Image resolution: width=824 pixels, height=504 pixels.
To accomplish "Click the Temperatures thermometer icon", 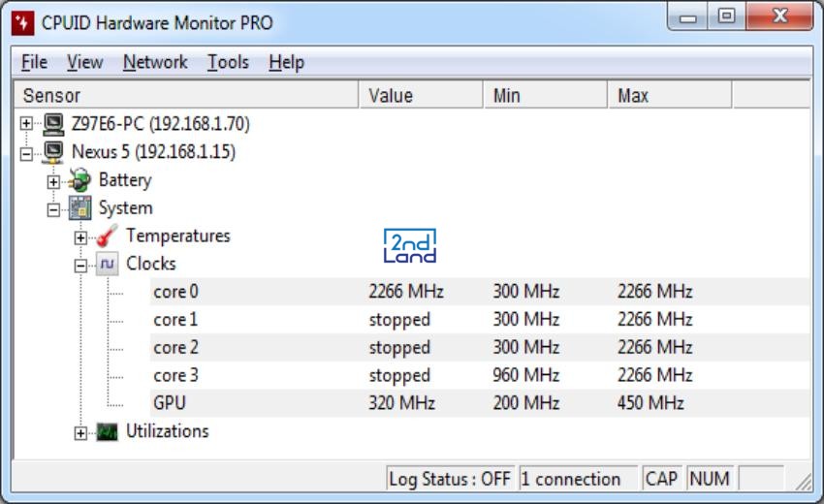I will [108, 236].
